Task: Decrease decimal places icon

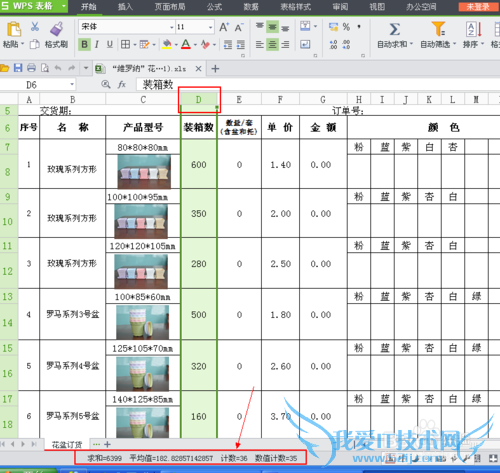Action: coord(346,44)
